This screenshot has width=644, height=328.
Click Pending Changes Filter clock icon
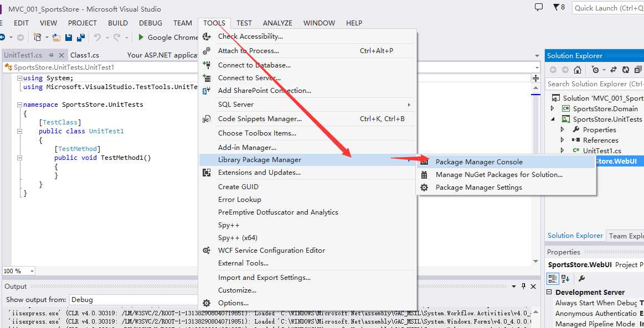coord(595,70)
